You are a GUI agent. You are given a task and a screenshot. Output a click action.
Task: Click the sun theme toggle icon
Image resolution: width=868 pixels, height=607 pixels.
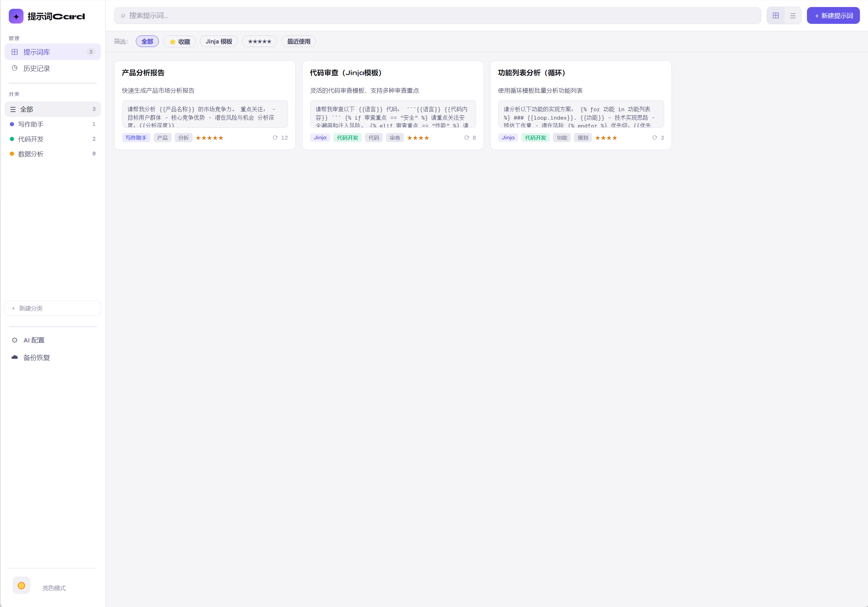pyautogui.click(x=21, y=586)
